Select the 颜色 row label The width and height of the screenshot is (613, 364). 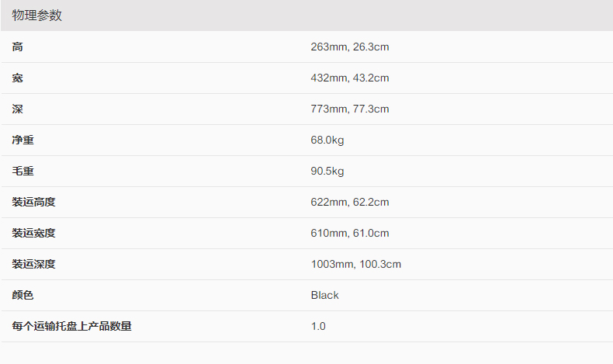click(23, 296)
